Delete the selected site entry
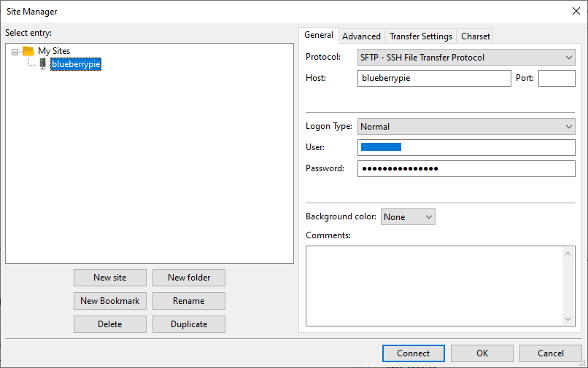The image size is (588, 368). coord(110,324)
